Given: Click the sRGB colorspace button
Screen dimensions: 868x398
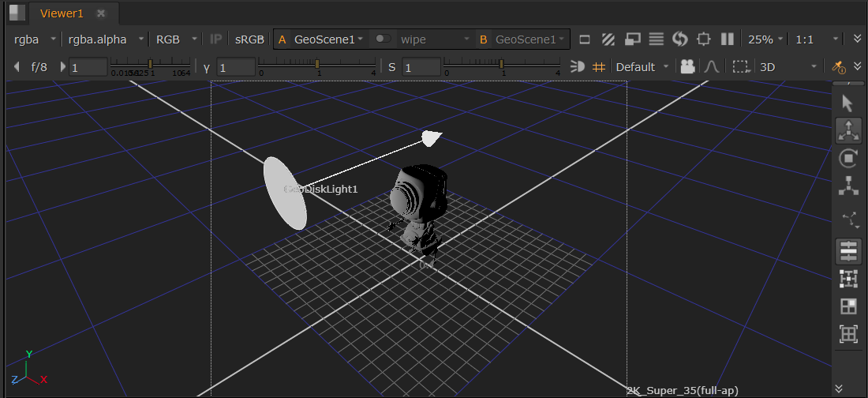Looking at the screenshot, I should [x=249, y=39].
